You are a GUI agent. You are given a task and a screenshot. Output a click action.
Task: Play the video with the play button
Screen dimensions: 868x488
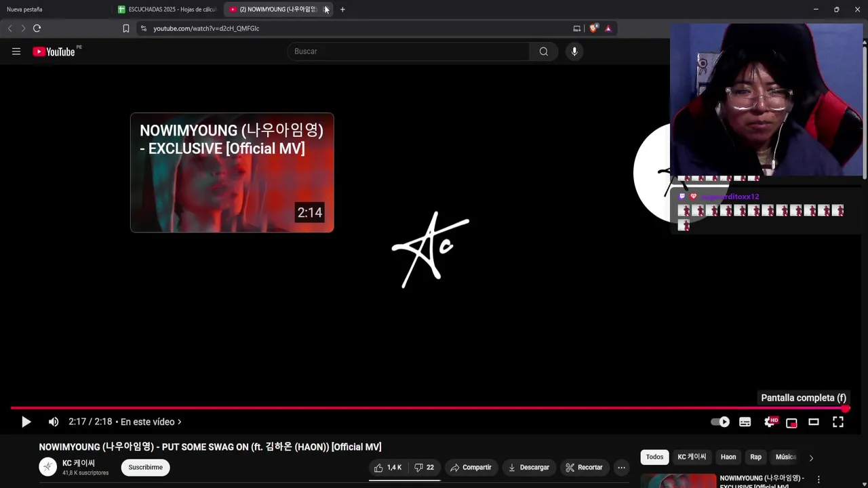click(x=26, y=422)
